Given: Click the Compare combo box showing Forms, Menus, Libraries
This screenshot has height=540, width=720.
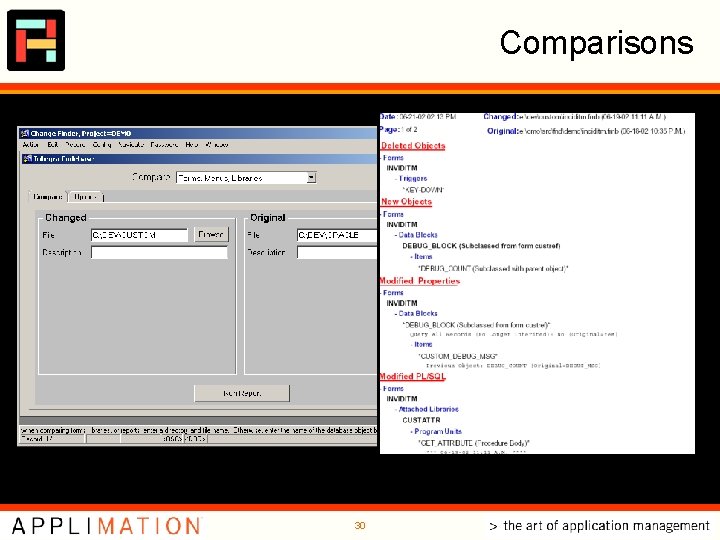Looking at the screenshot, I should 246,178.
